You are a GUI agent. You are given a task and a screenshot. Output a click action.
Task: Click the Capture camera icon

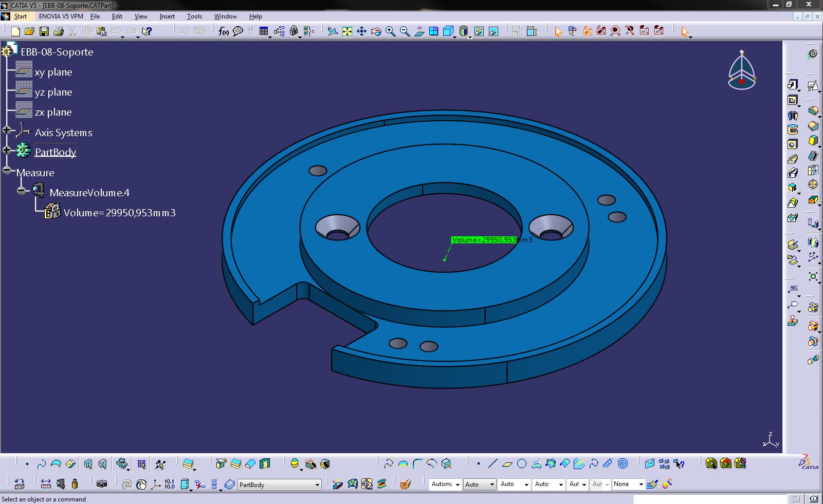click(x=102, y=484)
